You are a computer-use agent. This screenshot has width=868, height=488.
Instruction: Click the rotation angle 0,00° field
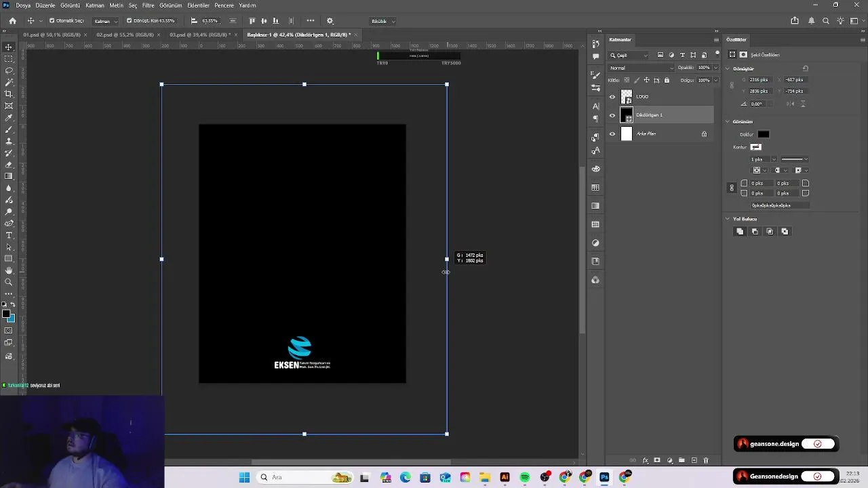click(x=757, y=104)
